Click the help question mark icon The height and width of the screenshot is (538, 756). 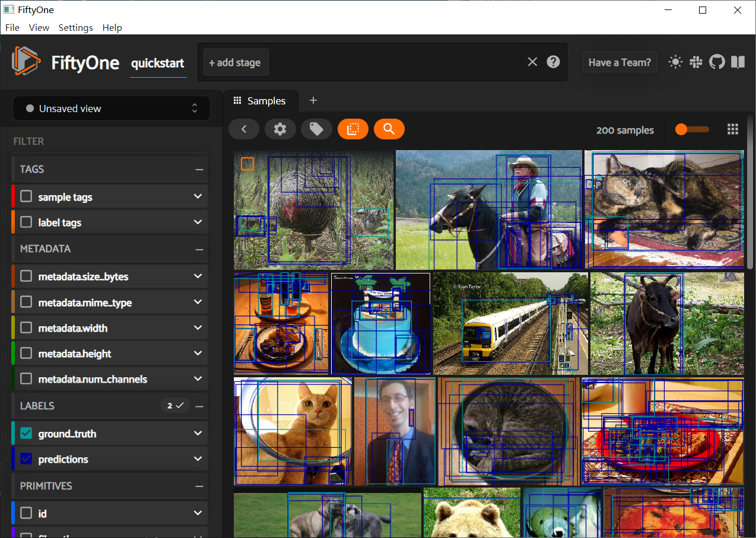tap(553, 62)
